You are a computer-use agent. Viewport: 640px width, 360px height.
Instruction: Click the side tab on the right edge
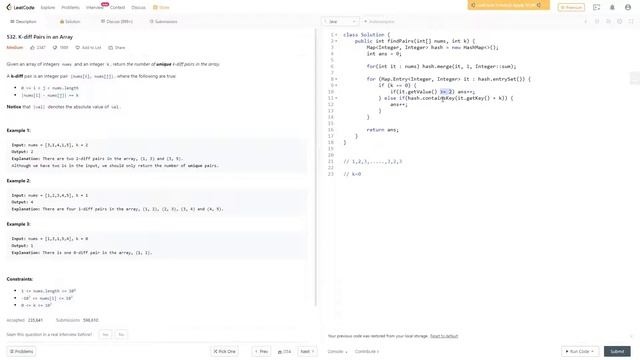click(x=635, y=78)
